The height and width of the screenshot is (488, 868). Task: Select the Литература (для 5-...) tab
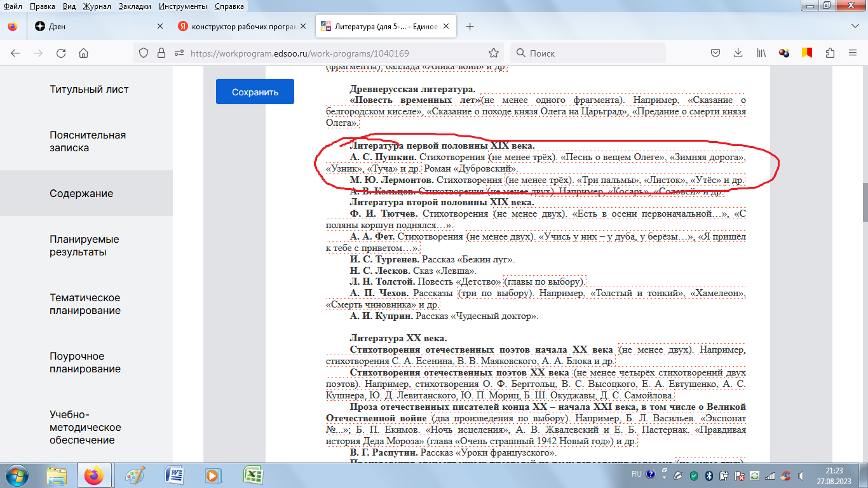click(x=386, y=27)
